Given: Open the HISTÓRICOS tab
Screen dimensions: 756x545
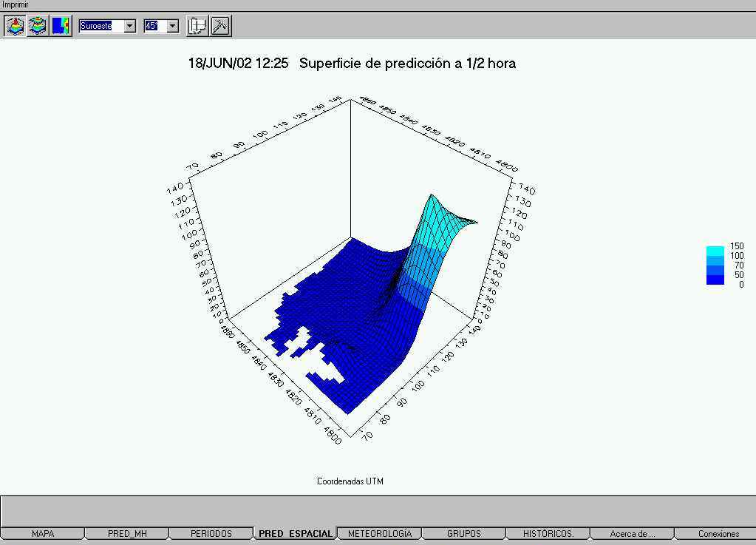Looking at the screenshot, I should (x=548, y=533).
